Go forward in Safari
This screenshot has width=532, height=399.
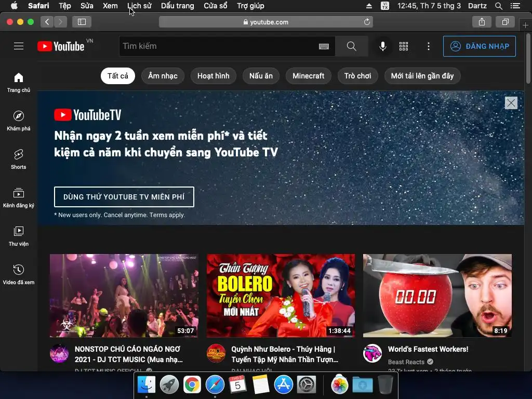tap(60, 22)
